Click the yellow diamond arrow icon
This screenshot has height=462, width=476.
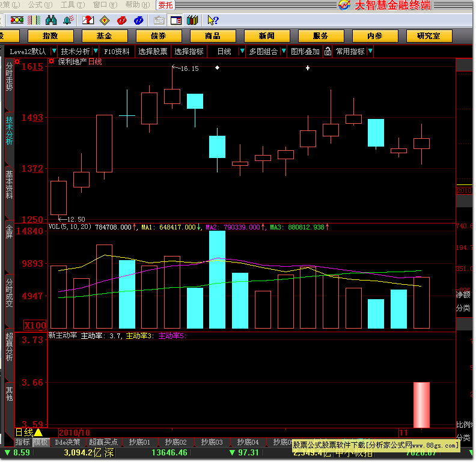[105, 20]
